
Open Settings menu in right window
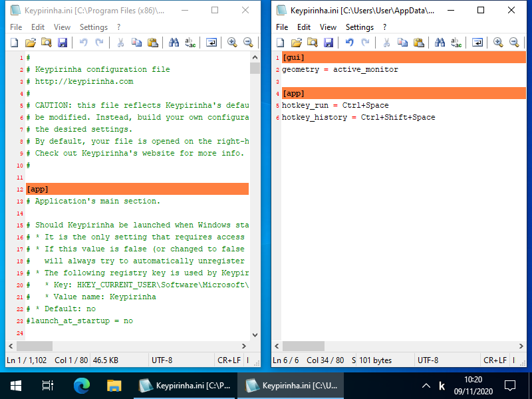click(x=360, y=27)
